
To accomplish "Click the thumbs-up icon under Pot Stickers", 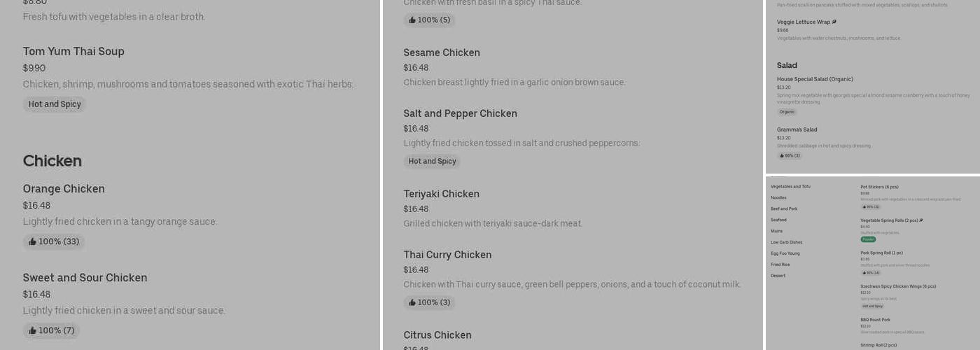I will coord(864,206).
